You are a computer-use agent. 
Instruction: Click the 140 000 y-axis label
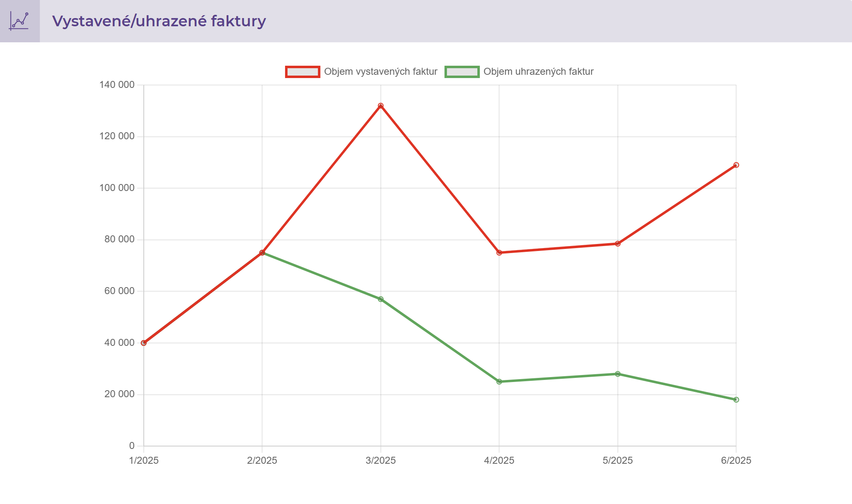coord(117,85)
